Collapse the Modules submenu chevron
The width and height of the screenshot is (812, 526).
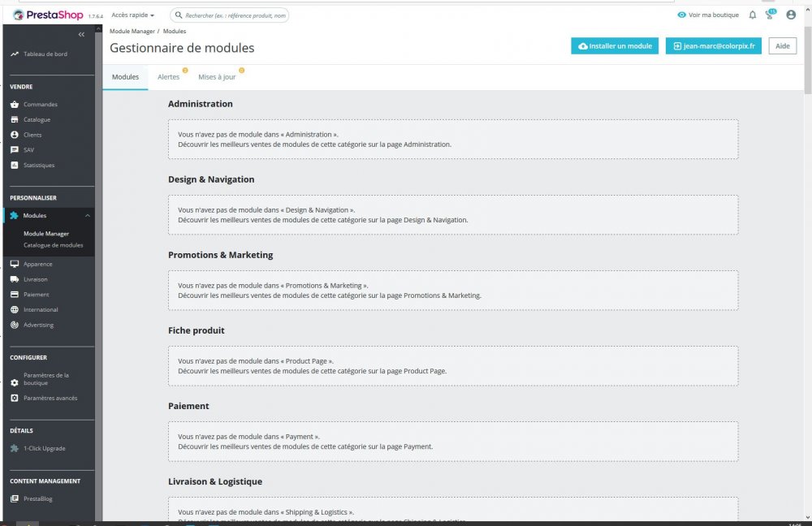(x=87, y=216)
